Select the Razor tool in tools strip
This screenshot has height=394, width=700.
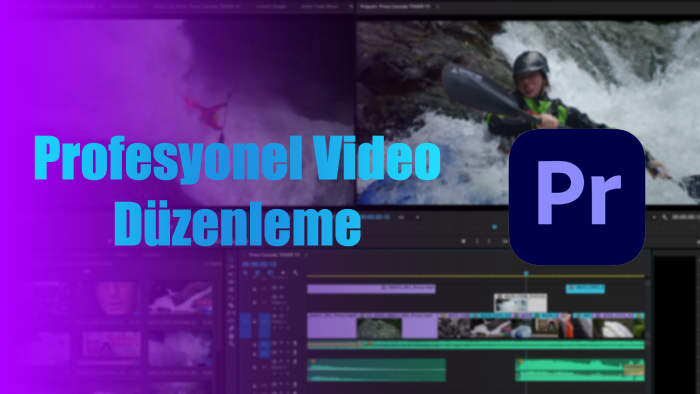click(x=231, y=305)
